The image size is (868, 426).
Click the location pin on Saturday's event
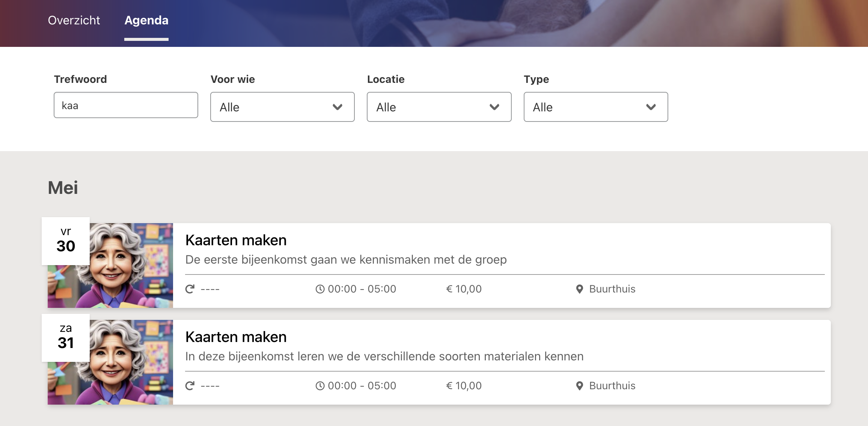click(580, 386)
